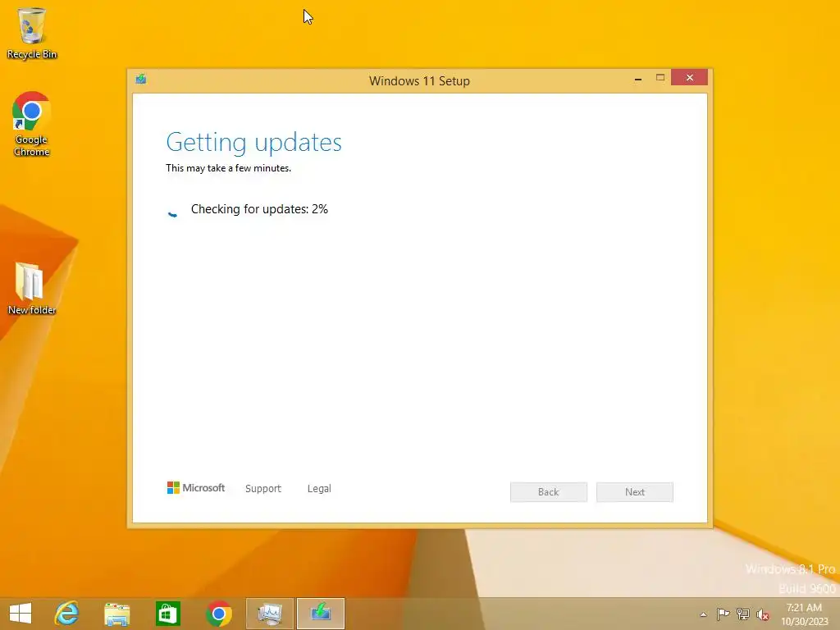This screenshot has width=840, height=630.
Task: Click the Microsoft logo in the setup window
Action: point(196,488)
